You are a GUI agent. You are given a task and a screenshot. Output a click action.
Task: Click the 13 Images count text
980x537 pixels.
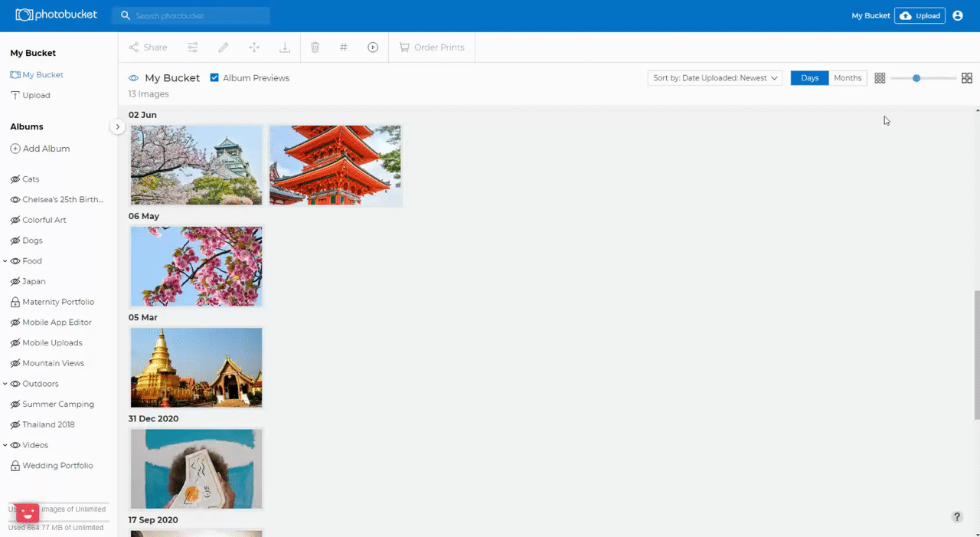click(149, 94)
